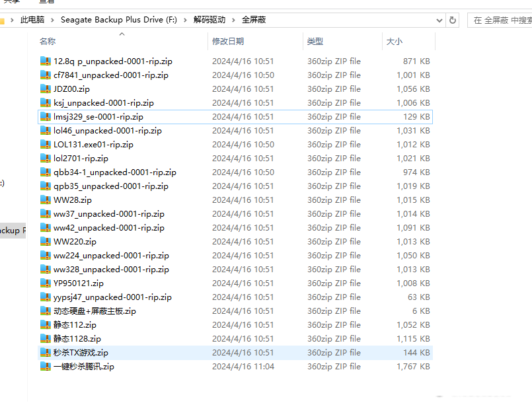Select file name WW28.zip
This screenshot has height=409, width=532.
point(73,200)
